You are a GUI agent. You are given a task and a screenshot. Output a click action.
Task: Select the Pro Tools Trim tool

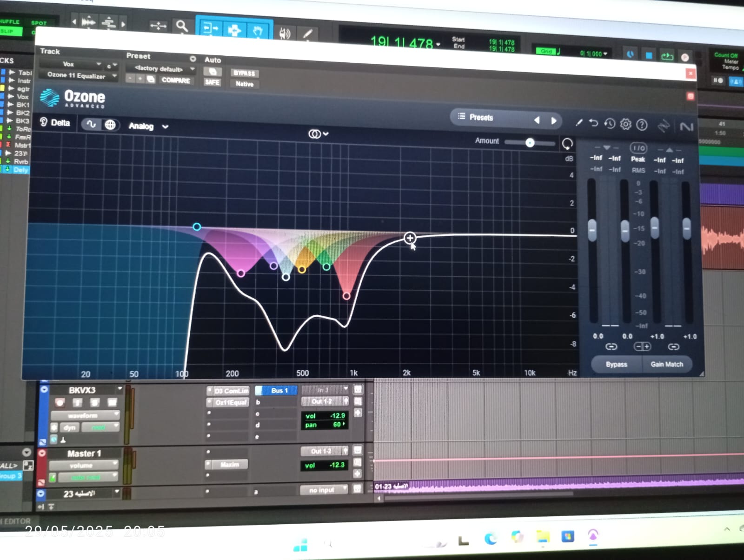(x=210, y=29)
